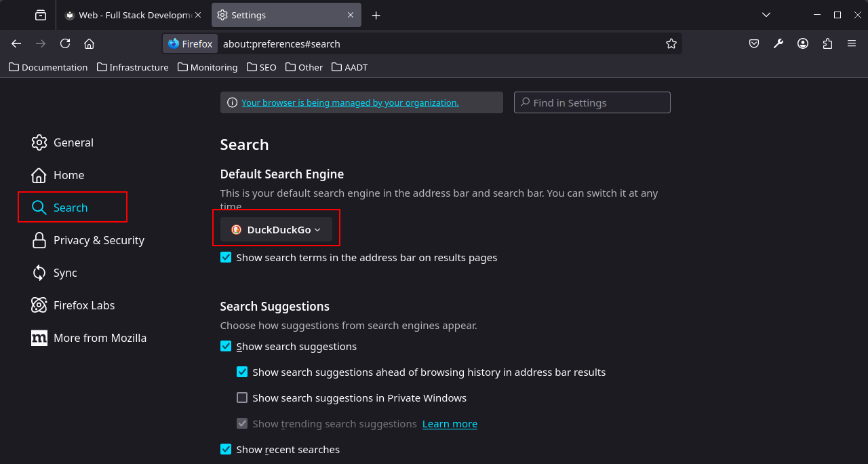868x464 pixels.
Task: Open More from Mozilla category
Action: pyautogui.click(x=89, y=338)
